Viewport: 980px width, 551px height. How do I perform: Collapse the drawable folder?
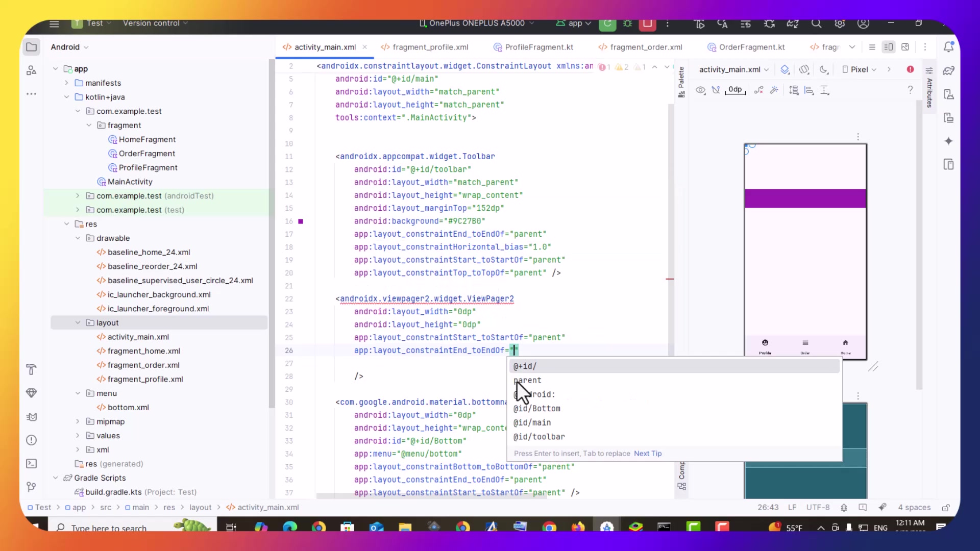pyautogui.click(x=78, y=238)
